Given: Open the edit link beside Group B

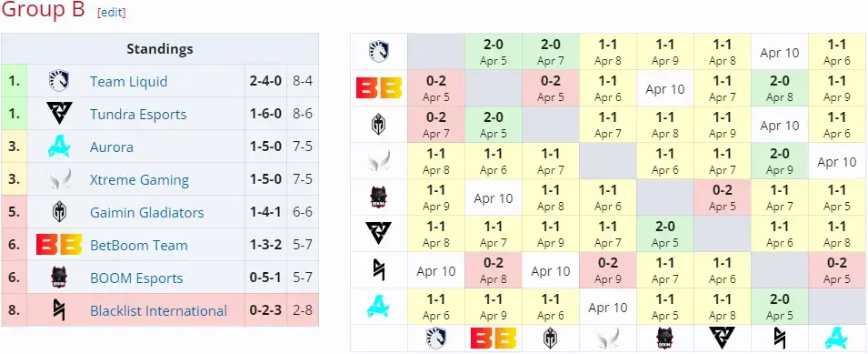Looking at the screenshot, I should tap(111, 12).
